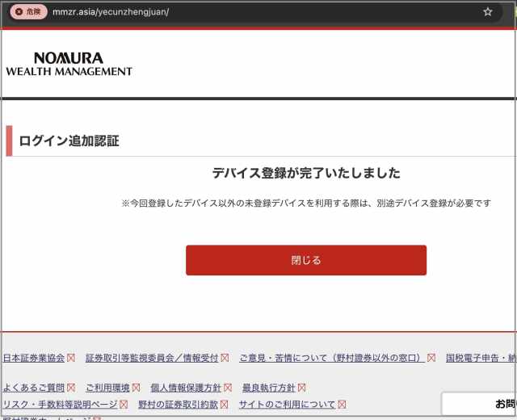Viewport: 517px width, 420px height.
Task: Open the 証券取引等監視委員会/情報受付 link
Action: pyautogui.click(x=152, y=358)
